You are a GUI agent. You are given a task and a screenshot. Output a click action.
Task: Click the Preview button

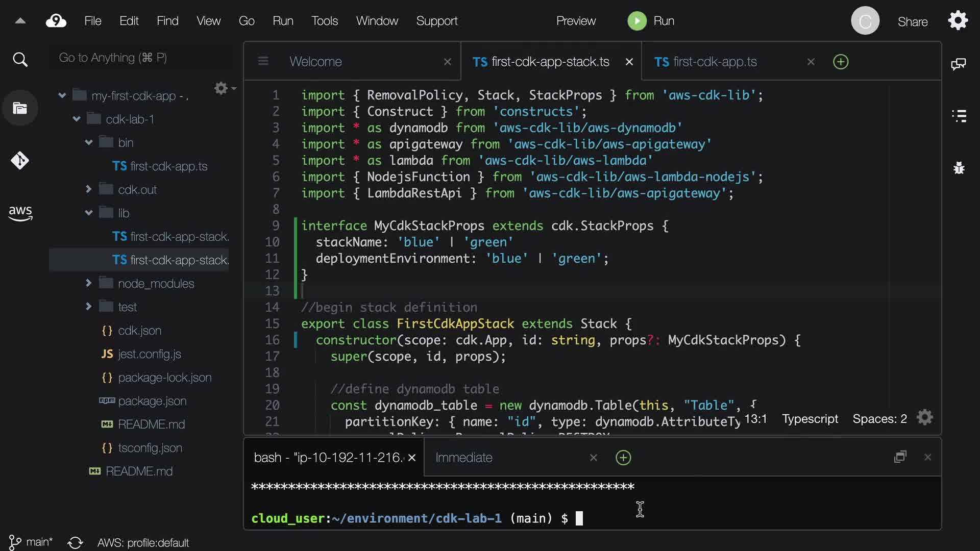point(575,21)
